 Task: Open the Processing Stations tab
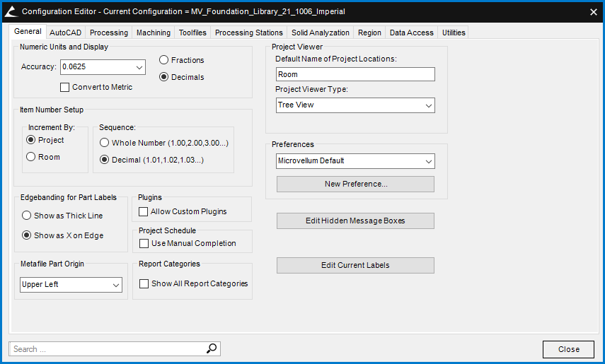point(248,33)
